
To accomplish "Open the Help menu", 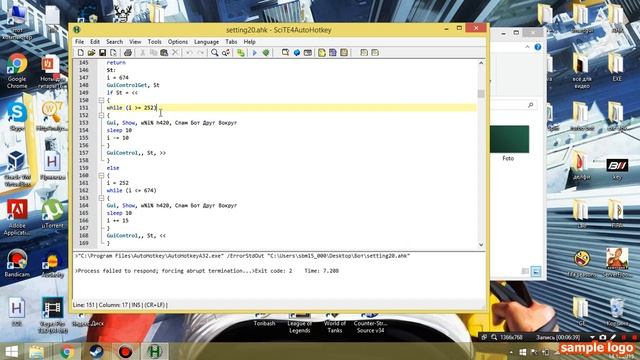I will [x=249, y=42].
